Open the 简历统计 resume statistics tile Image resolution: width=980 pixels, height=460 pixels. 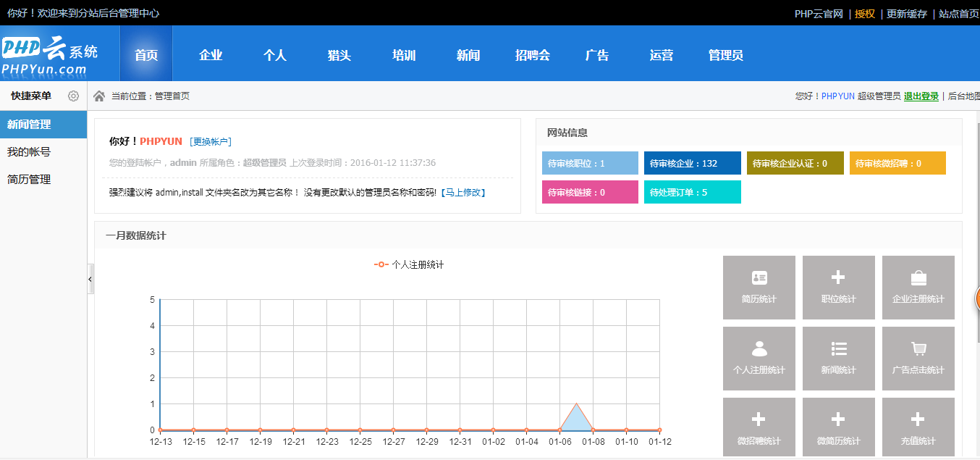tap(759, 288)
